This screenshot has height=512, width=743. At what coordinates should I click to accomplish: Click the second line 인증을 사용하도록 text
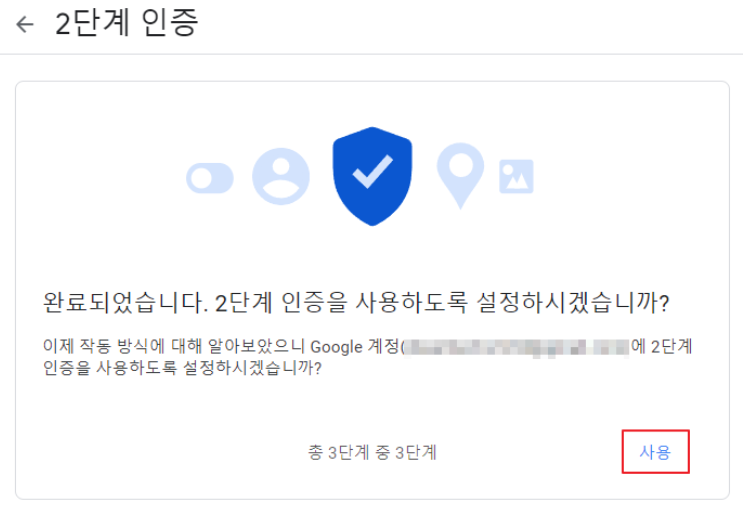(x=182, y=368)
